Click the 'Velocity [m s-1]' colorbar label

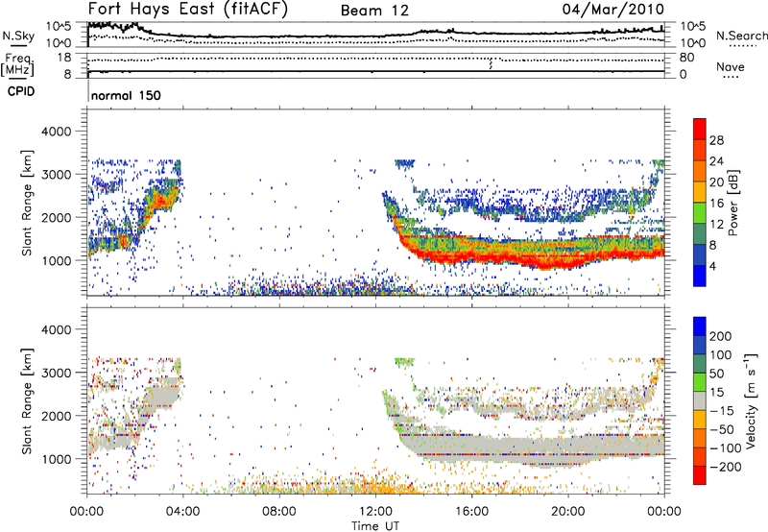click(x=752, y=400)
